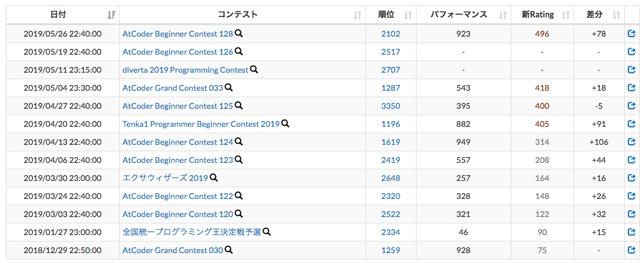Open share icon for AtCoder Beginner Contest 125 row

[x=632, y=106]
